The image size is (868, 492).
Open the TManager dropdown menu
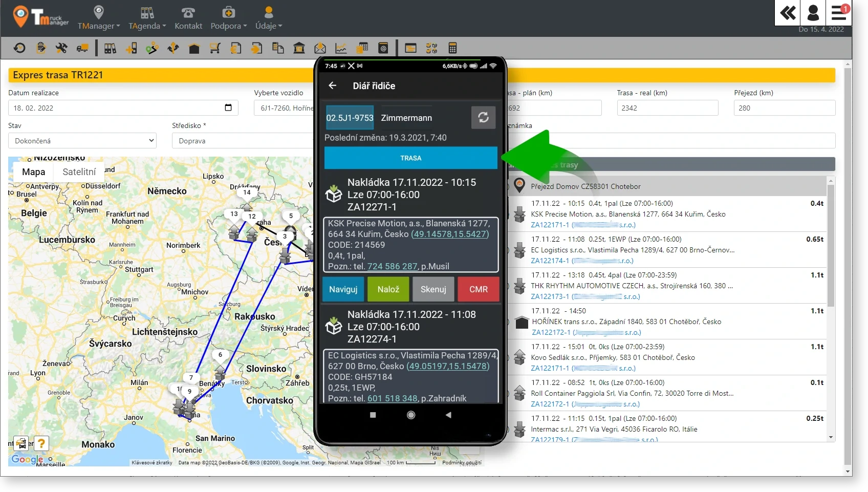pyautogui.click(x=99, y=17)
